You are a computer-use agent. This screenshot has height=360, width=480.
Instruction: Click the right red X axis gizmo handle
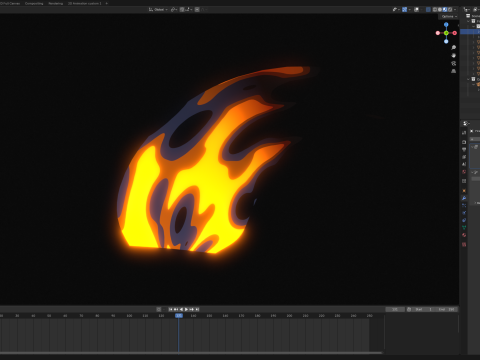coord(455,33)
